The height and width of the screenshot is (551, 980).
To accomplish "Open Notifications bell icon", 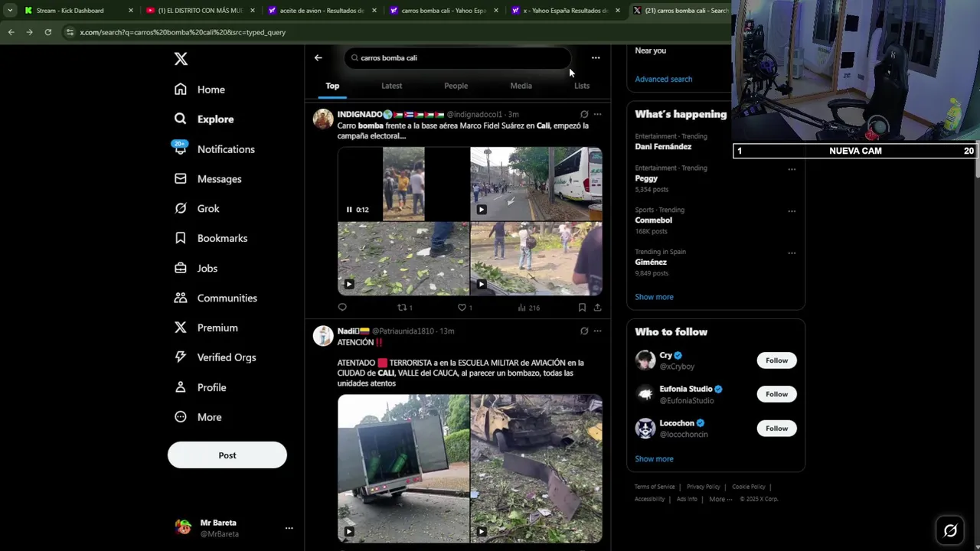I will click(x=180, y=149).
